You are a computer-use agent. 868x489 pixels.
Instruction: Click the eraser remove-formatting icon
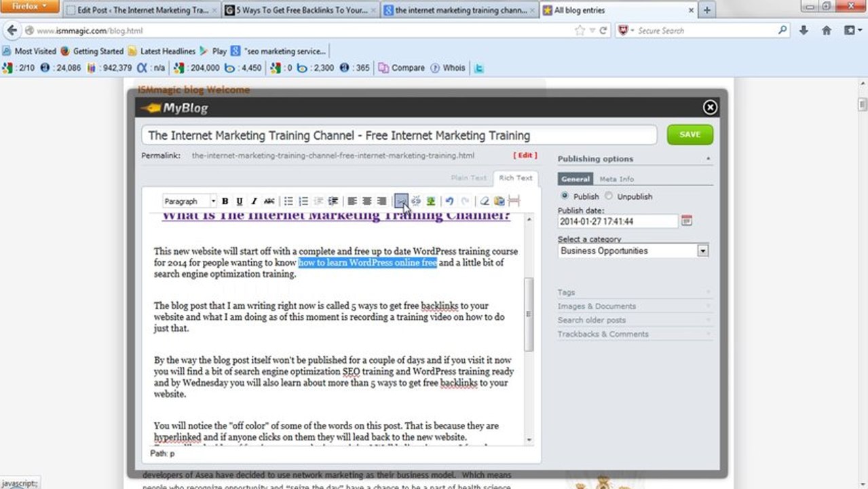[484, 201]
